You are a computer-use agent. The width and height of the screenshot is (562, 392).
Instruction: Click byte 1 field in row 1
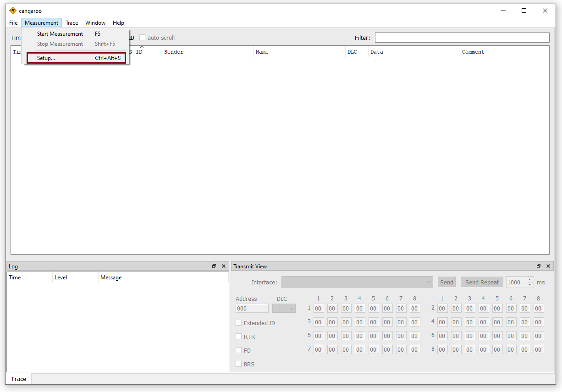tap(319, 308)
